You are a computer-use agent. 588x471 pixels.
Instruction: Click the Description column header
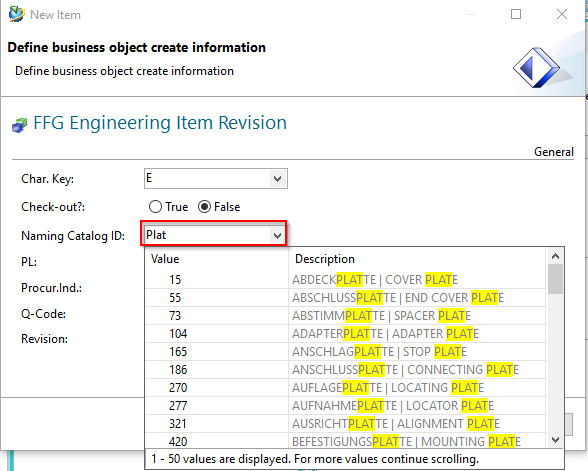(325, 259)
